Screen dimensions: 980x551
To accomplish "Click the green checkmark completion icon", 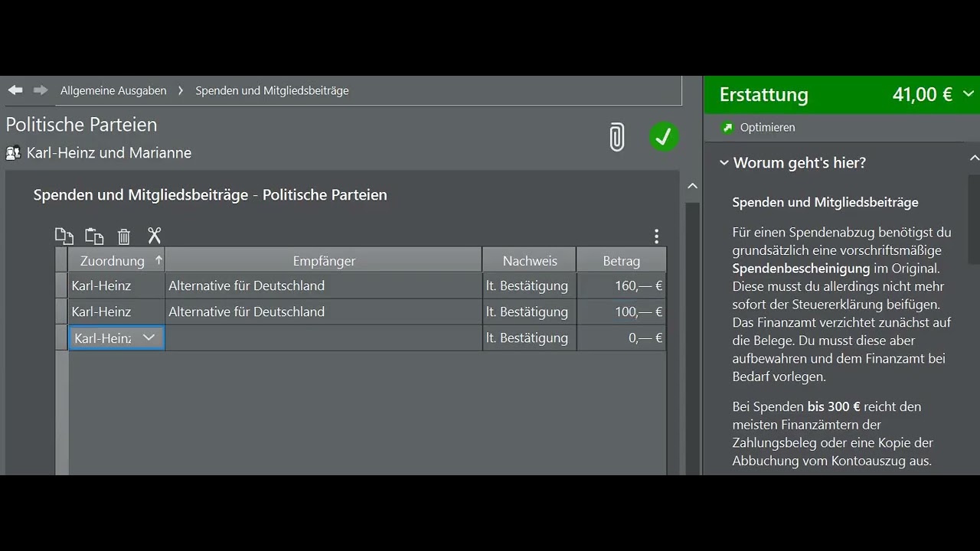I will click(x=664, y=137).
